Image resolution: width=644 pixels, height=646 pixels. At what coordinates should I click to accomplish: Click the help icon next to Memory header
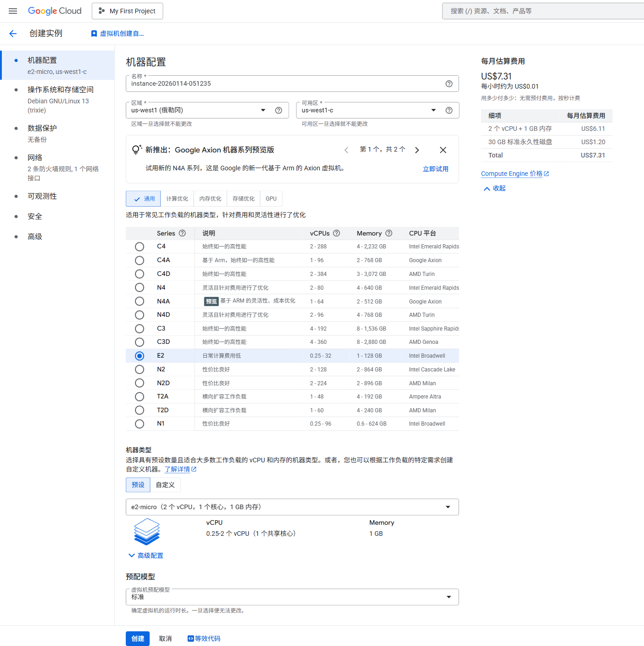389,233
